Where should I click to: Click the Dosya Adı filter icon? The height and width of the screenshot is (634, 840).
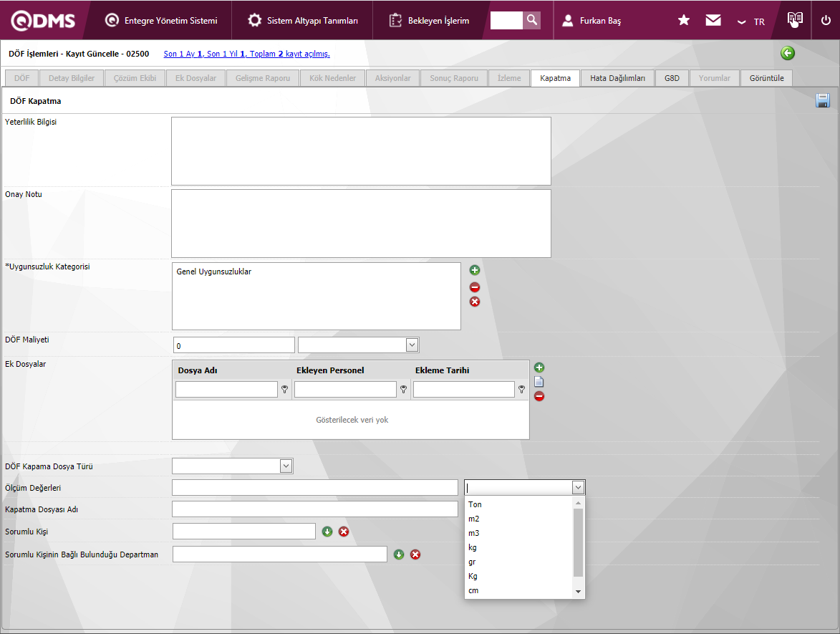point(285,390)
